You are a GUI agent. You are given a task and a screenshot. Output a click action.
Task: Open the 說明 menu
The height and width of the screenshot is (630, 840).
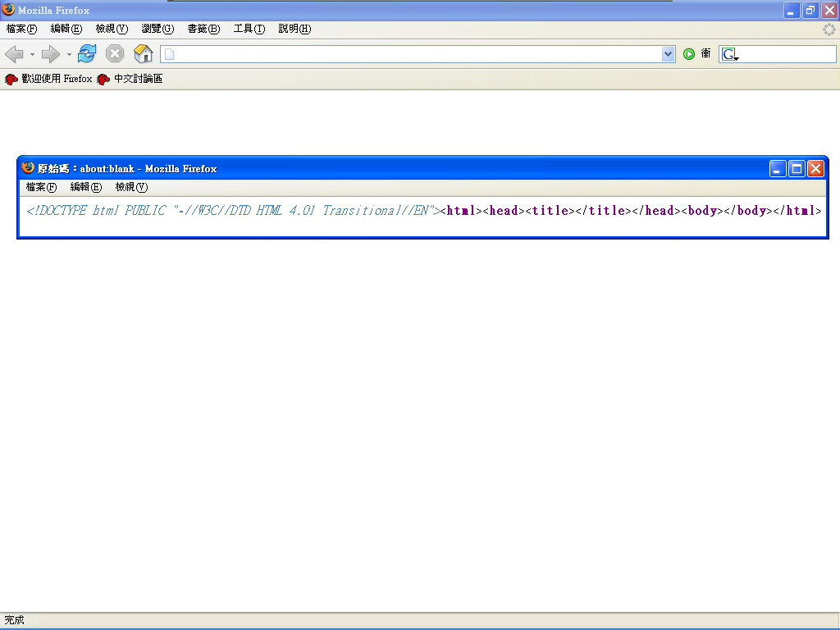click(x=294, y=30)
